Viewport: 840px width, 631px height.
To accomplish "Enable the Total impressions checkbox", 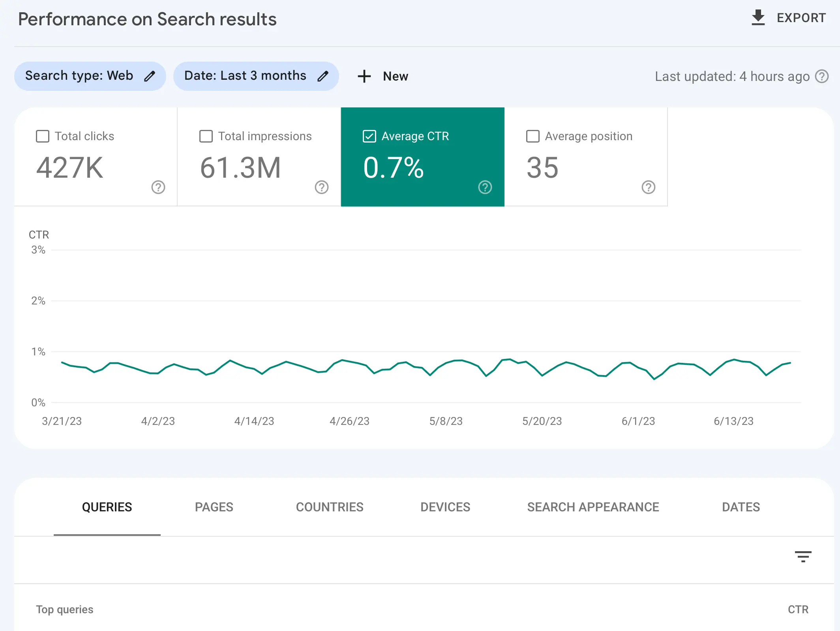I will (206, 136).
